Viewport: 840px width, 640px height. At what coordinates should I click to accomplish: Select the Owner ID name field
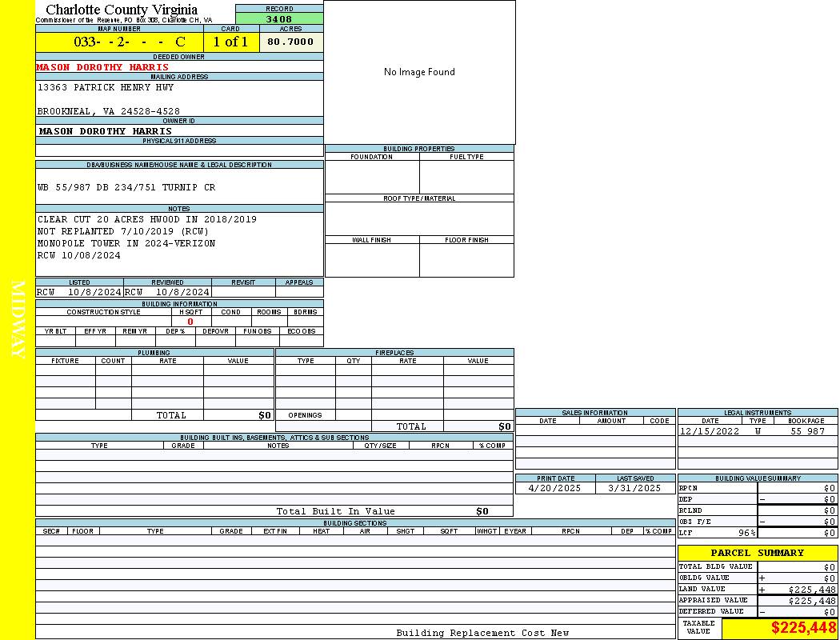106,131
